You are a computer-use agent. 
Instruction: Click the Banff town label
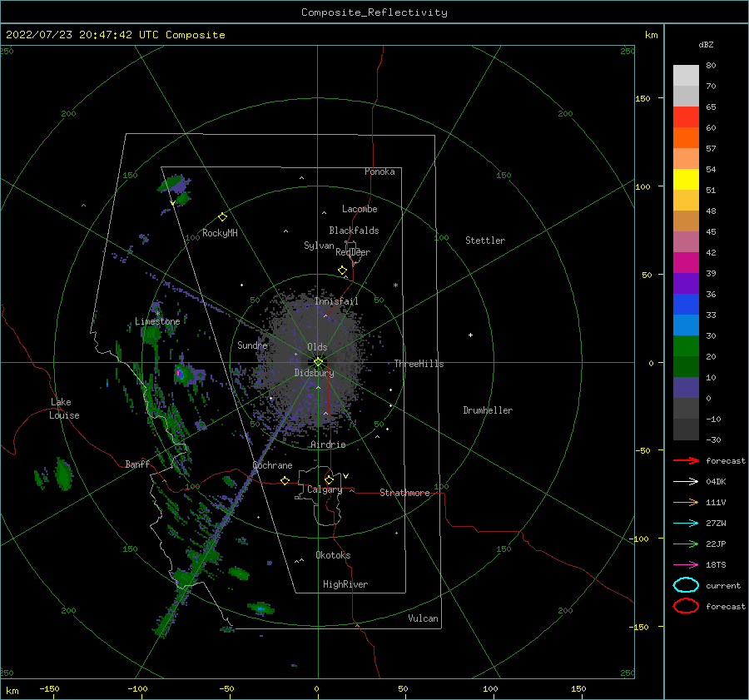pyautogui.click(x=137, y=464)
